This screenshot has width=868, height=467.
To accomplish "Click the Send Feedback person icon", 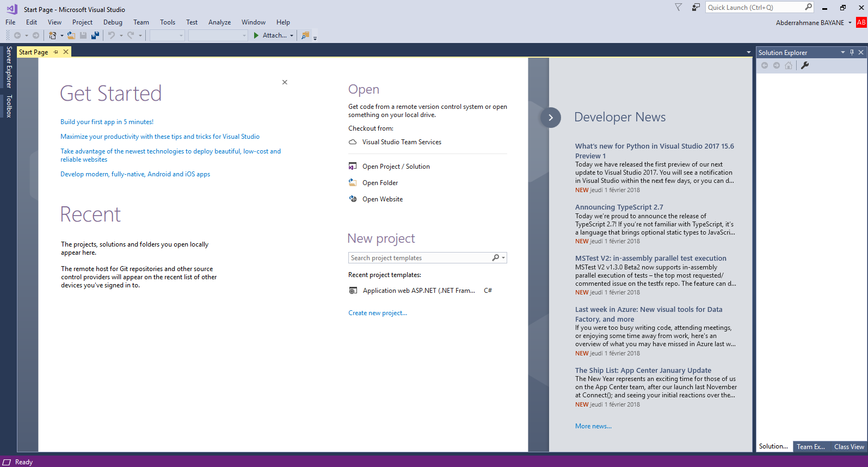I will tap(695, 7).
